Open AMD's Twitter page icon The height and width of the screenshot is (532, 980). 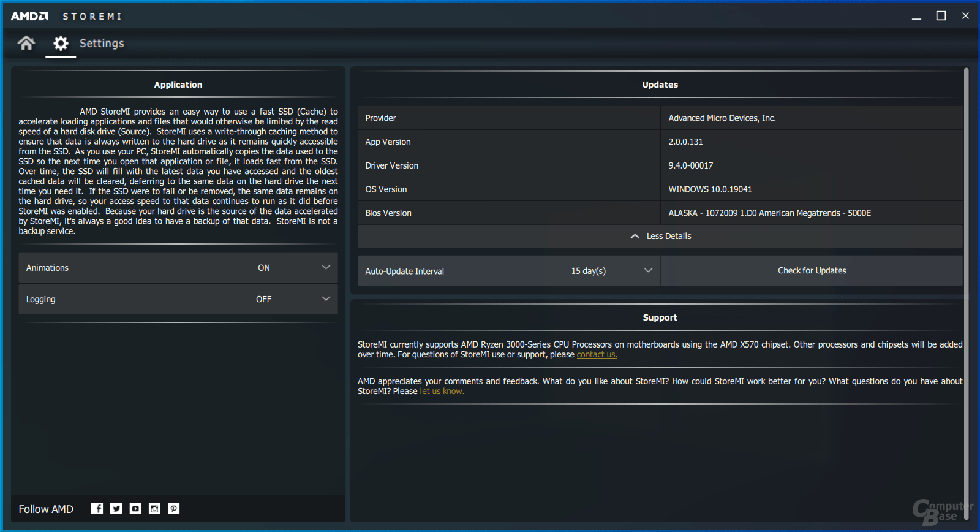coord(116,509)
